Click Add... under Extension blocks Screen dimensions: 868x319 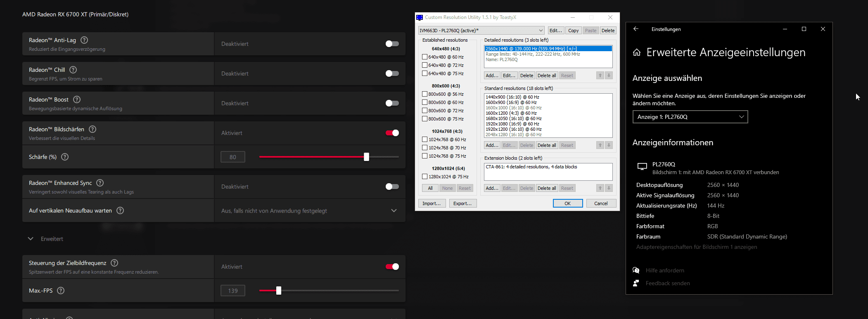click(492, 188)
